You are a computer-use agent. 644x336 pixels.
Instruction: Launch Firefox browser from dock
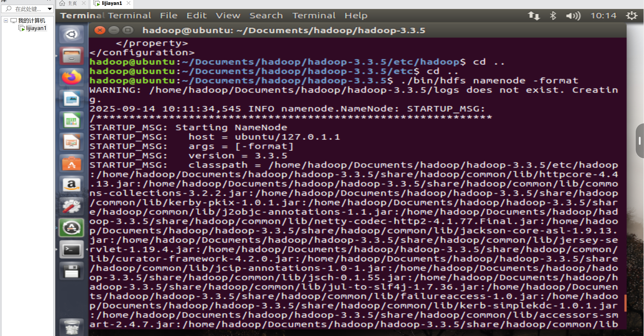coord(72,77)
